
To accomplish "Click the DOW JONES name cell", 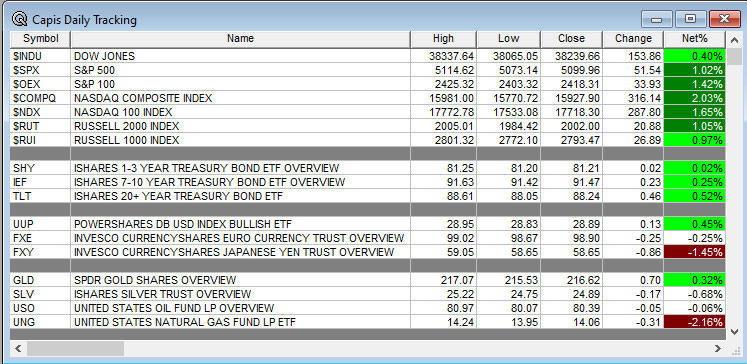I will tap(241, 56).
